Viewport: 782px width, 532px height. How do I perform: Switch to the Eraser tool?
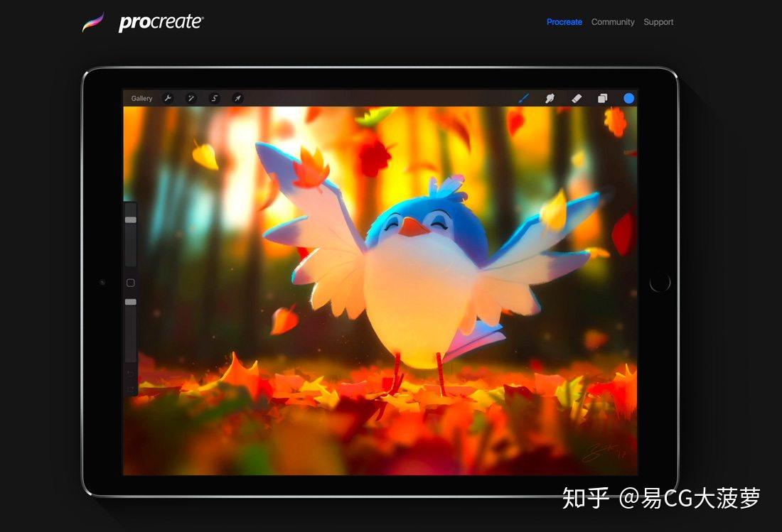[x=577, y=98]
